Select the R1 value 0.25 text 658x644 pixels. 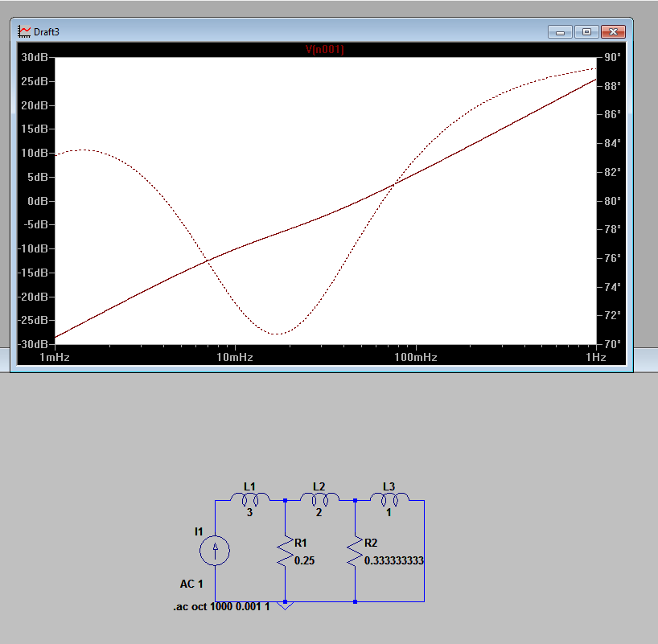pyautogui.click(x=304, y=561)
